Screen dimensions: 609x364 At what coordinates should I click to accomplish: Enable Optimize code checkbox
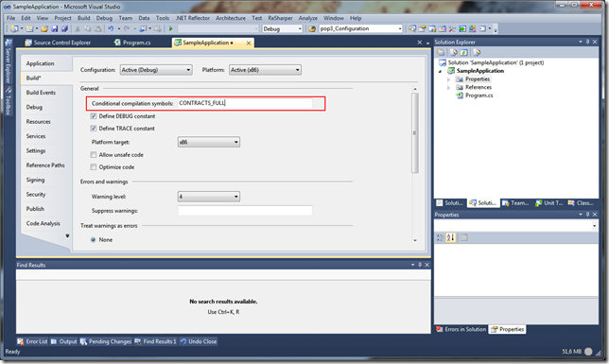pos(94,167)
